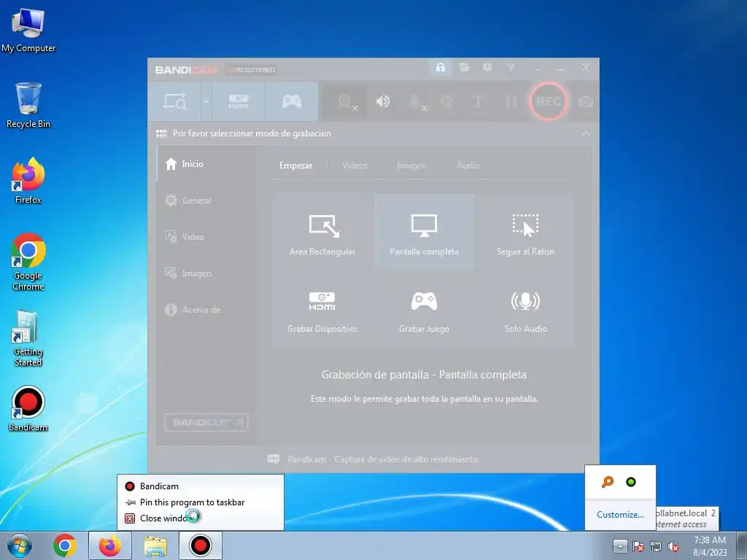Toggle the webcam overlay icon
Viewport: 747px width, 560px height.
click(x=347, y=102)
